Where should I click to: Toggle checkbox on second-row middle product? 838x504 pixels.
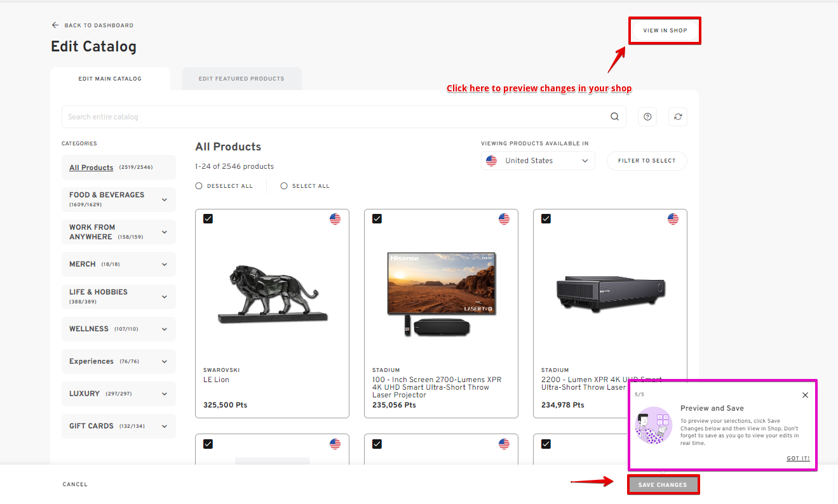(377, 444)
